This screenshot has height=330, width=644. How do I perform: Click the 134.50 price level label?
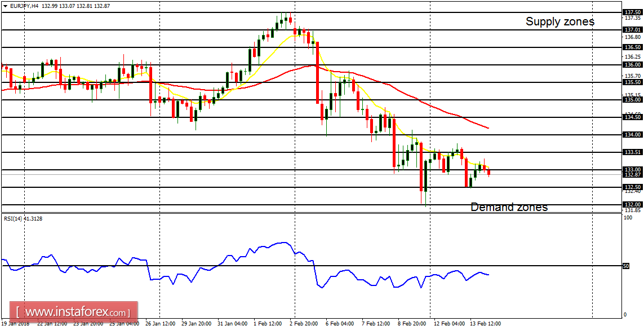click(632, 117)
